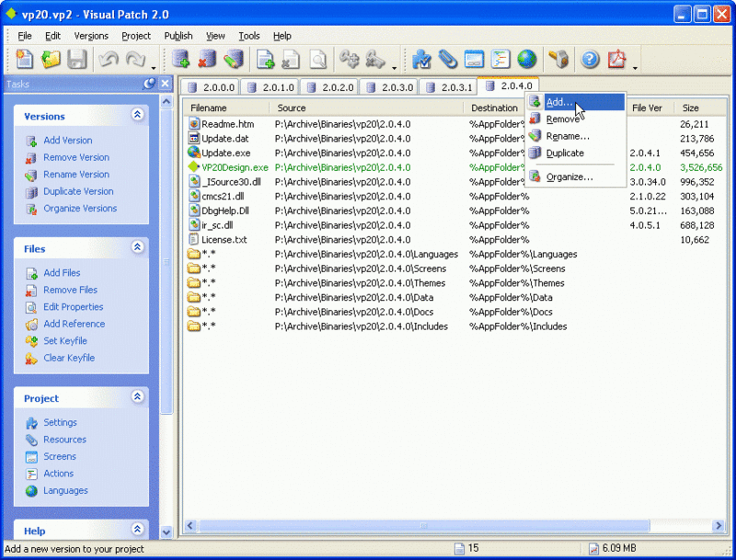Image resolution: width=736 pixels, height=560 pixels.
Task: Click the Rename Version toolbar icon
Action: pos(234,60)
